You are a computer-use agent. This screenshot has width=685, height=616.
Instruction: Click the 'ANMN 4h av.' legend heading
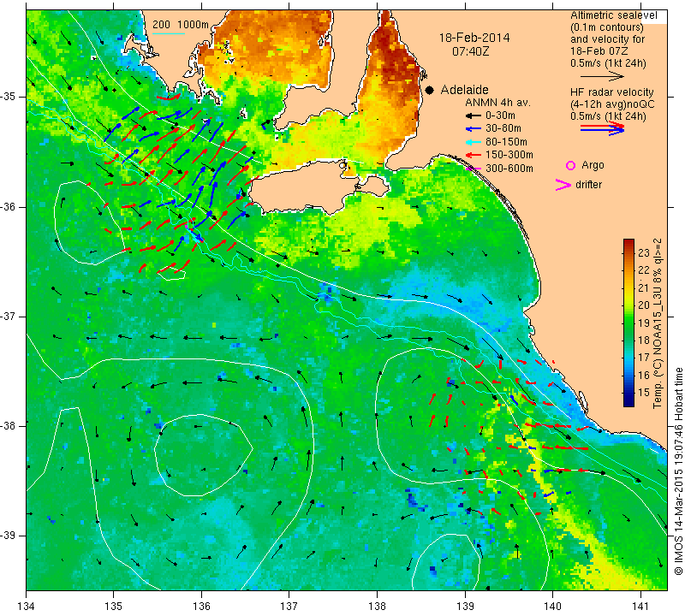pos(497,103)
